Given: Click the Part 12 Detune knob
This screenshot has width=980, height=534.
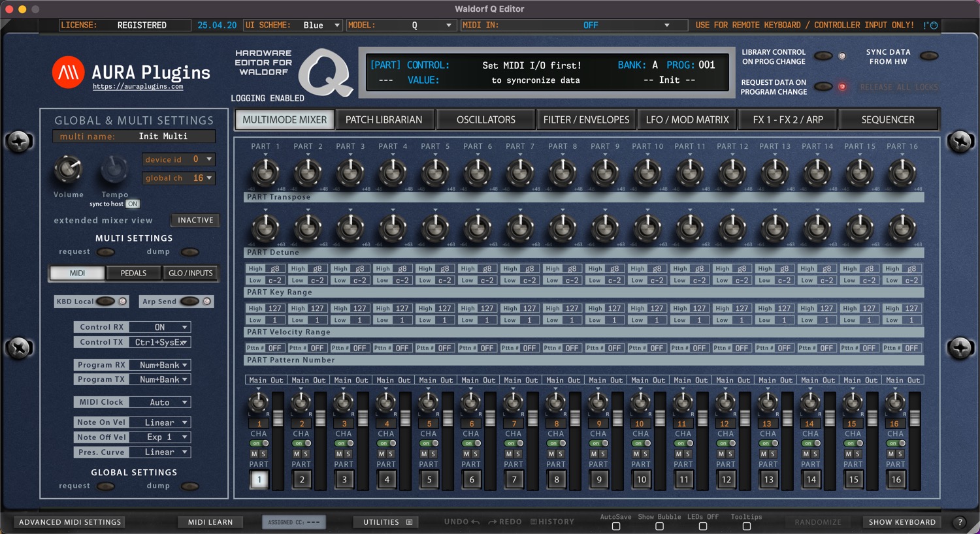Looking at the screenshot, I should [732, 228].
